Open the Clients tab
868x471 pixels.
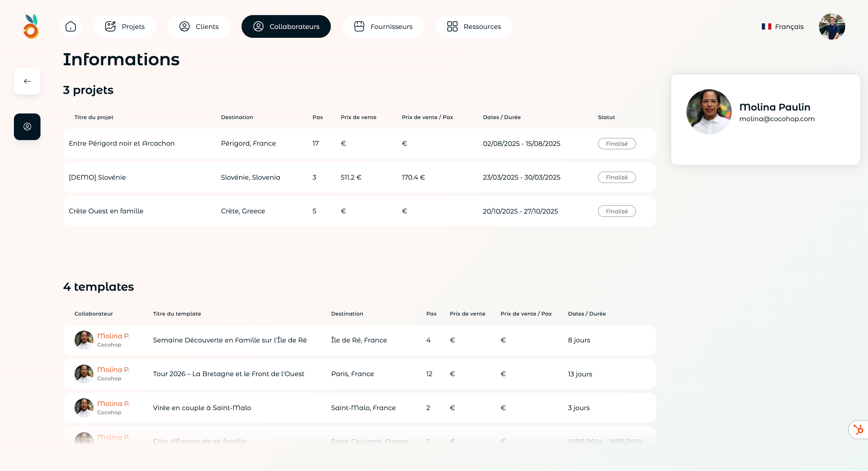199,26
